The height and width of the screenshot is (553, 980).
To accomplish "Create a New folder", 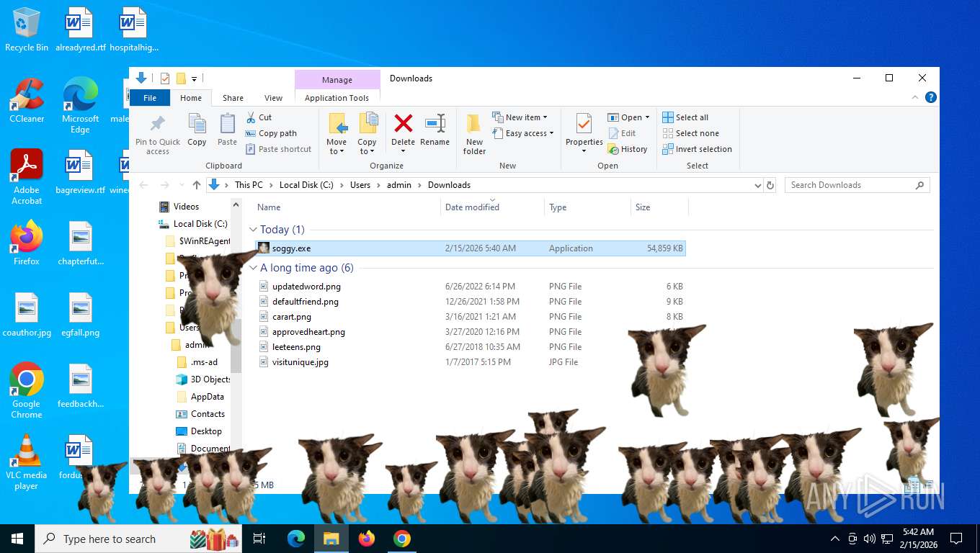I will [474, 134].
